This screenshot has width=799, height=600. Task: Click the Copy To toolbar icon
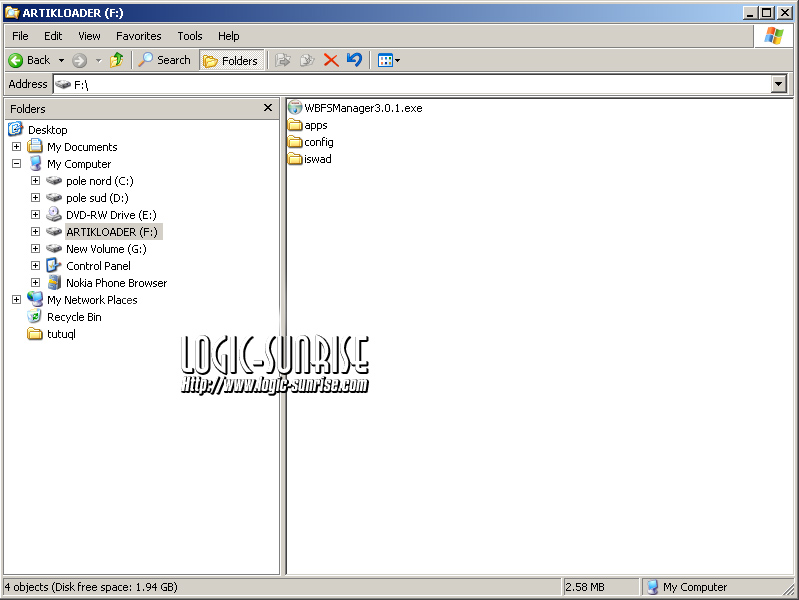[307, 60]
